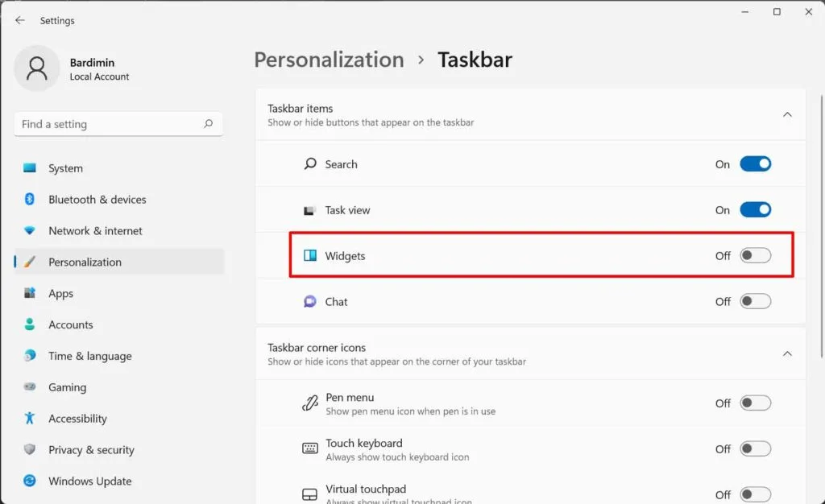
Task: Minimize the Settings window
Action: (745, 11)
